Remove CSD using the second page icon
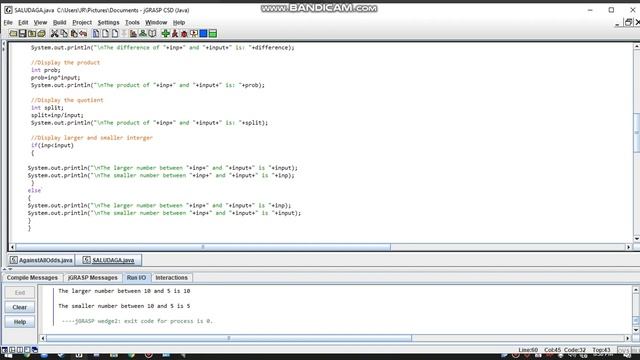 (x=105, y=33)
